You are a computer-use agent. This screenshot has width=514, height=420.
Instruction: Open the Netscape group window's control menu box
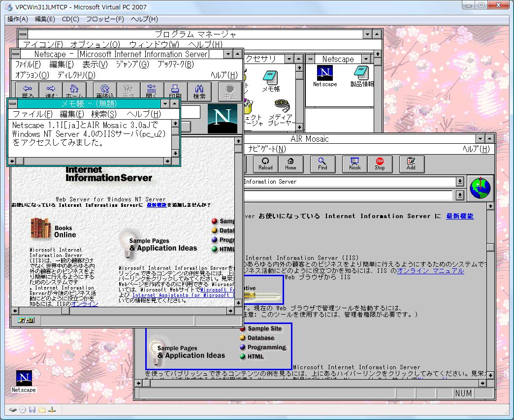[310, 59]
